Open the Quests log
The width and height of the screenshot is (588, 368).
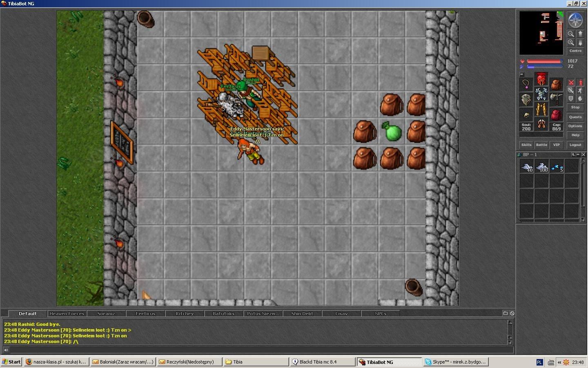click(575, 117)
